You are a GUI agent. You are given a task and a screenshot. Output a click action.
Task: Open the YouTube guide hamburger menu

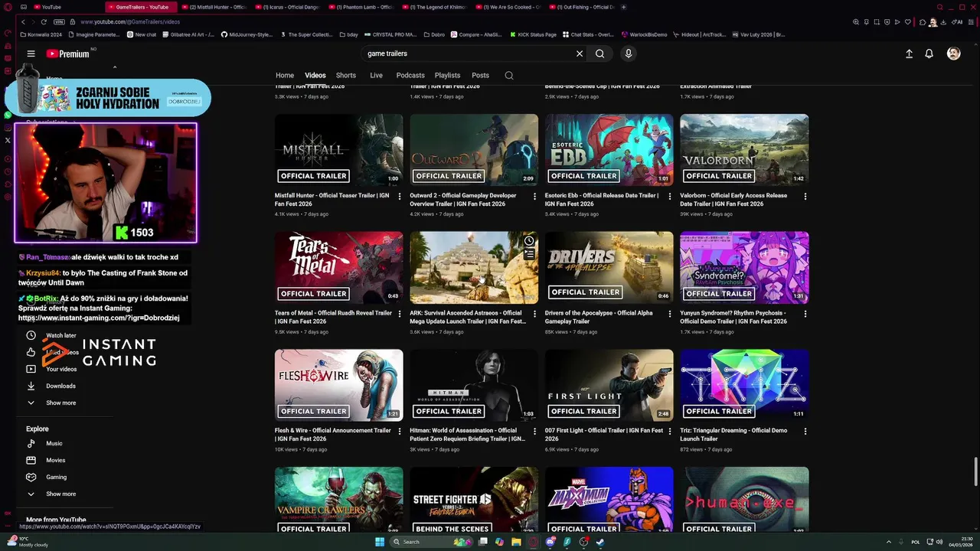[x=31, y=54]
